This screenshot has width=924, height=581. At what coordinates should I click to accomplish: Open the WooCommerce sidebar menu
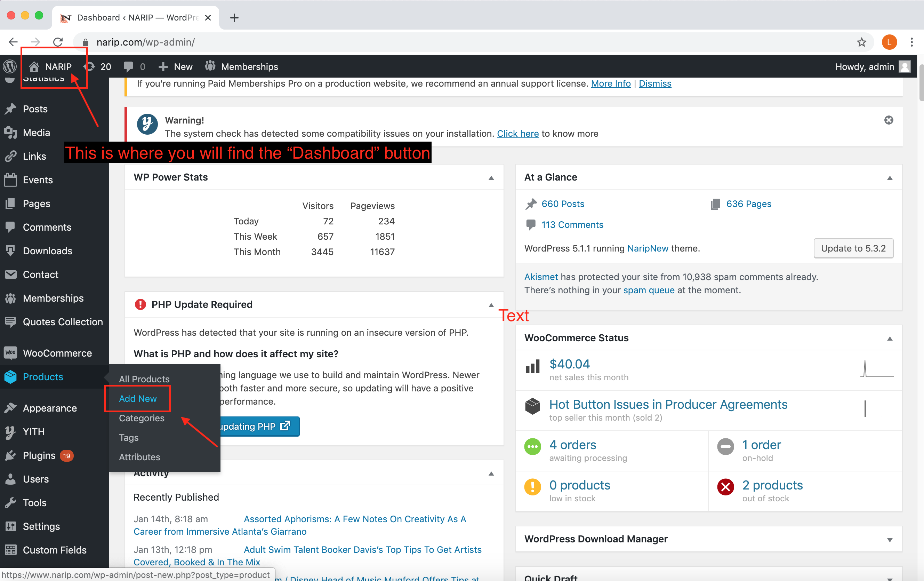(x=57, y=353)
